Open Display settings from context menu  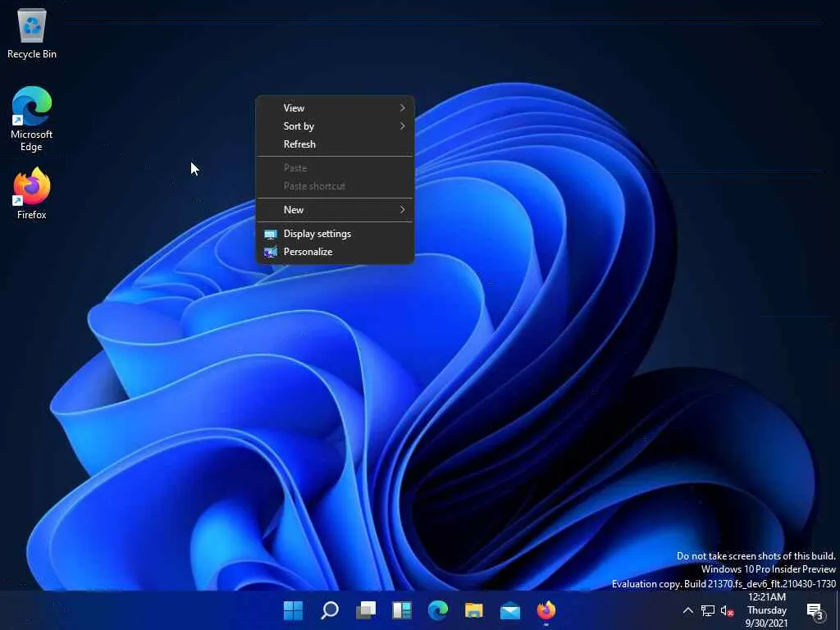pyautogui.click(x=336, y=234)
